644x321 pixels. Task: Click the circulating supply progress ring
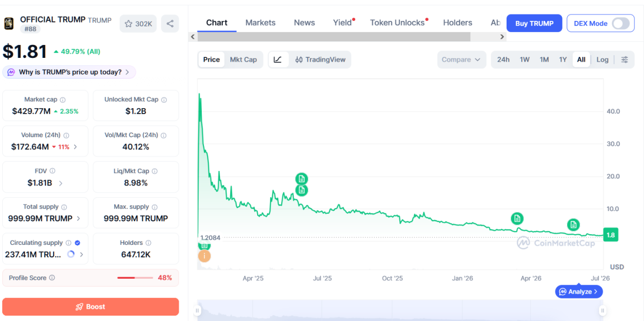click(71, 255)
